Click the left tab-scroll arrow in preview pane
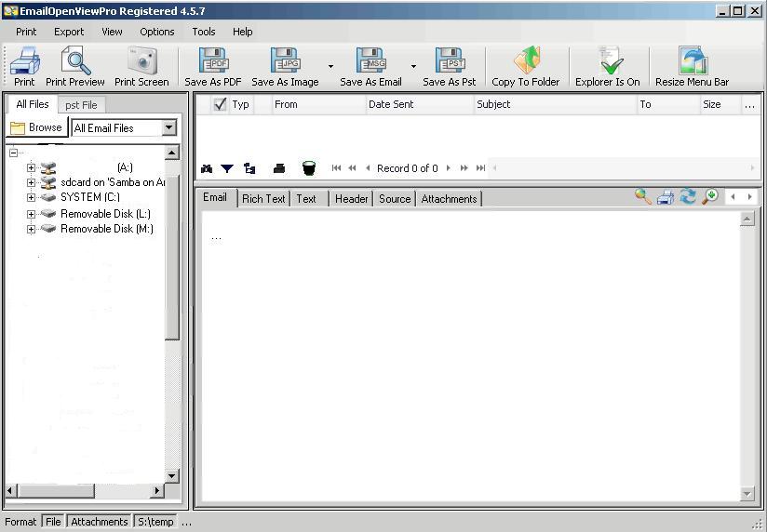767x532 pixels. (x=733, y=196)
